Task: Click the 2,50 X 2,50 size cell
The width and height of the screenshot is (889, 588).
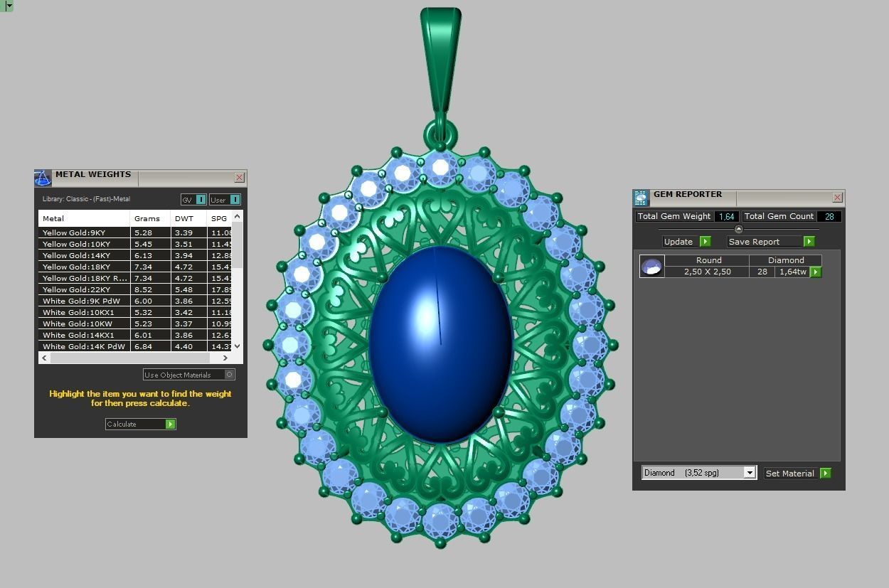Action: click(708, 272)
